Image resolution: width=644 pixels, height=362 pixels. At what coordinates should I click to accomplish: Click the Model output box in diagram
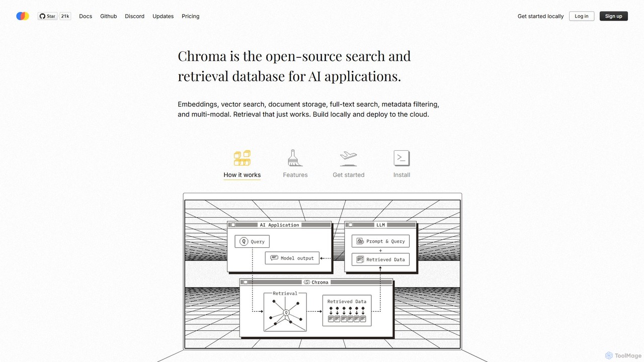pos(292,258)
